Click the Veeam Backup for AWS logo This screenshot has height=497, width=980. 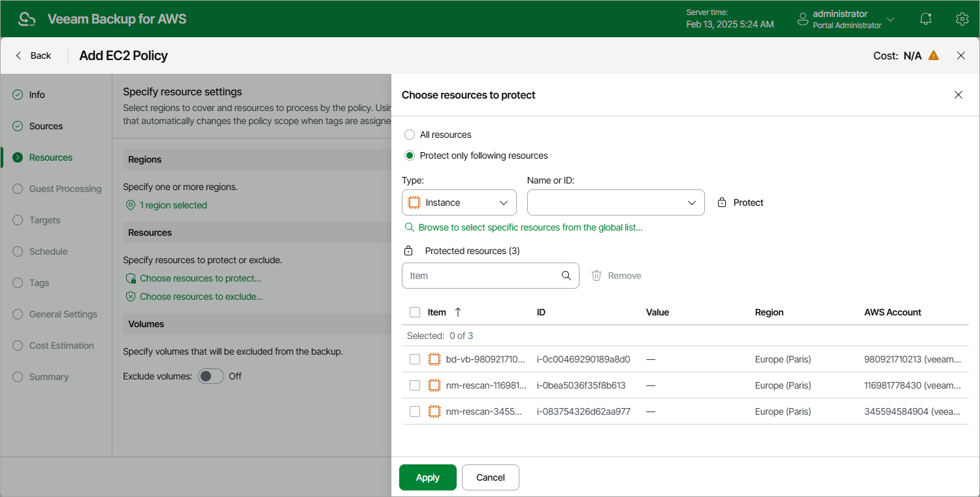point(27,19)
